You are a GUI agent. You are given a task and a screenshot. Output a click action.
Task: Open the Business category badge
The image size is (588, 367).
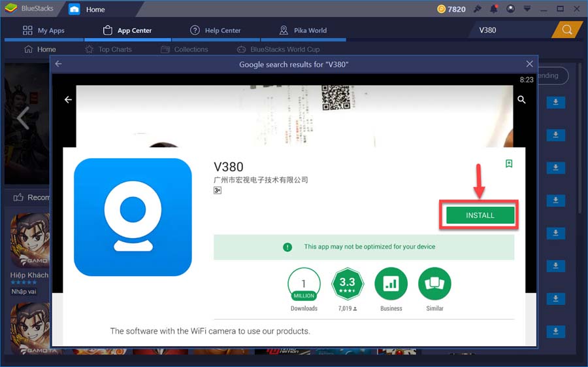click(391, 289)
